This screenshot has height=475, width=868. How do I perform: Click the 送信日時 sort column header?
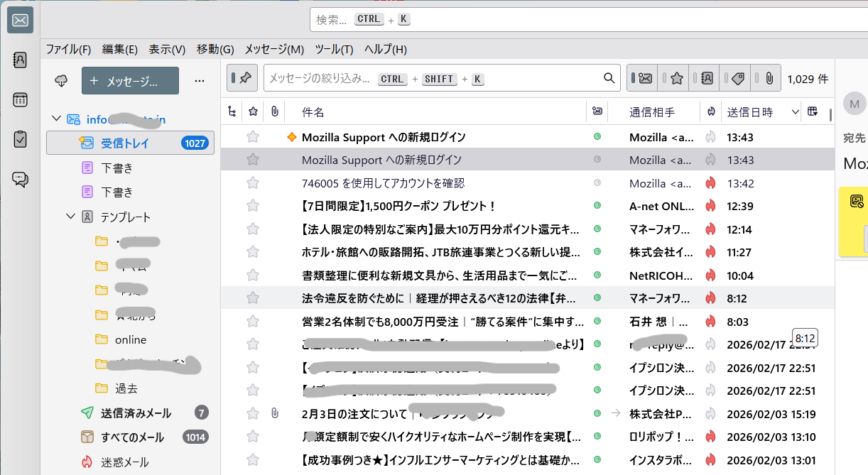759,111
